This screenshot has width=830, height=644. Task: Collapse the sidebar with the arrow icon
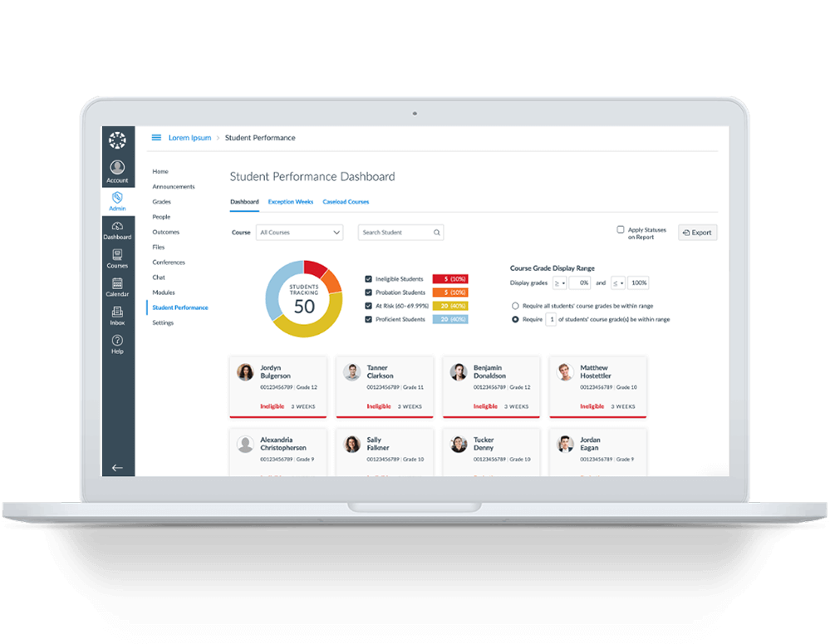(117, 468)
